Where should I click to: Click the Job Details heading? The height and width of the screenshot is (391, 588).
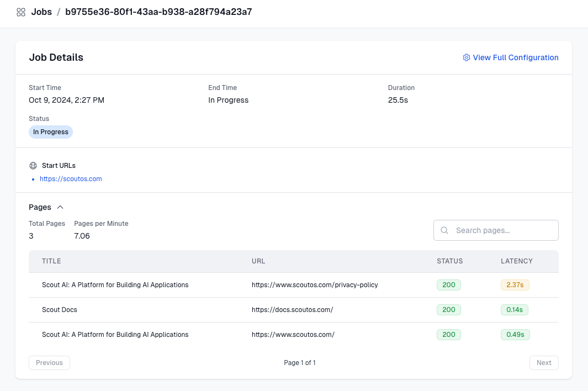56,57
